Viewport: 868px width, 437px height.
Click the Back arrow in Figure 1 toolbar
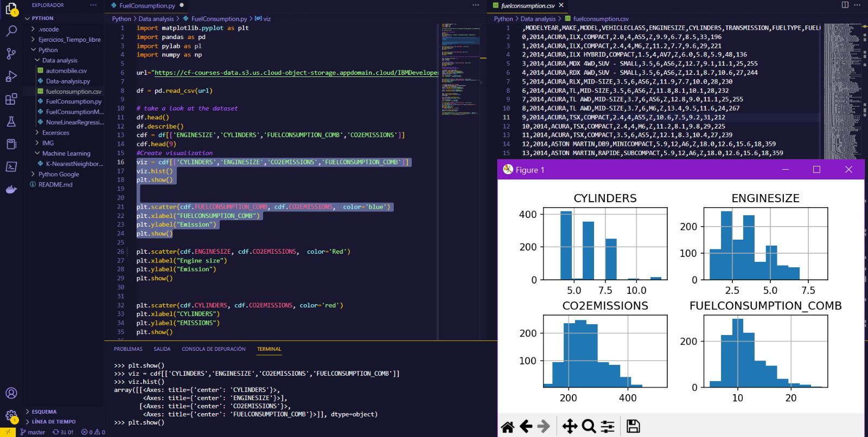pos(526,427)
